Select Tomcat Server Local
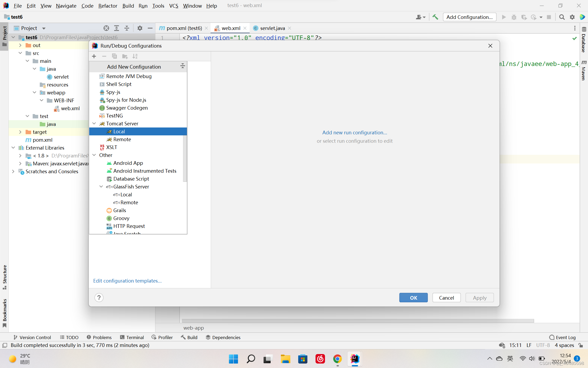Image resolution: width=588 pixels, height=368 pixels. tap(138, 131)
